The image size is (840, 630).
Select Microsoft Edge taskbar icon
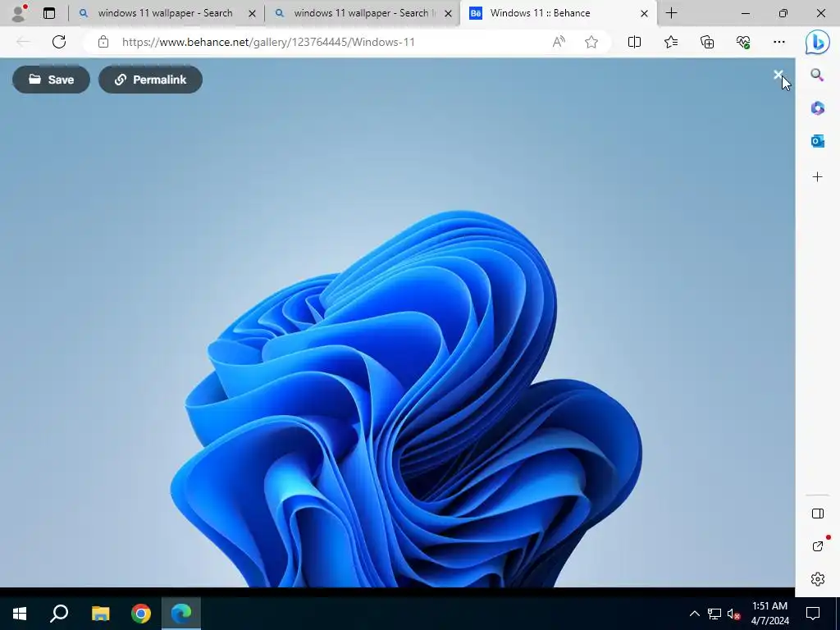181,614
